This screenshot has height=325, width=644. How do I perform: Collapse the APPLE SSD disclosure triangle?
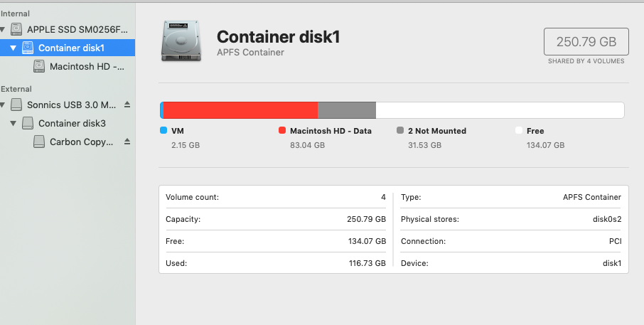click(4, 30)
